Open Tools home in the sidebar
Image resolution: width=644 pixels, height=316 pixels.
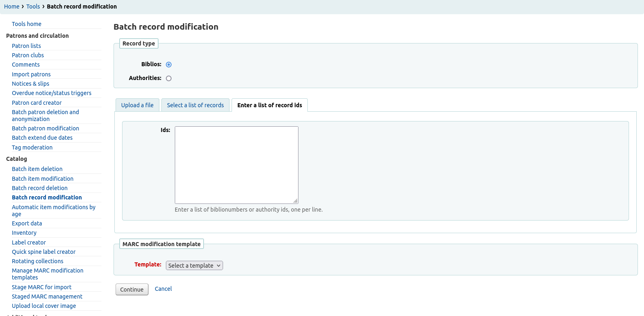26,24
